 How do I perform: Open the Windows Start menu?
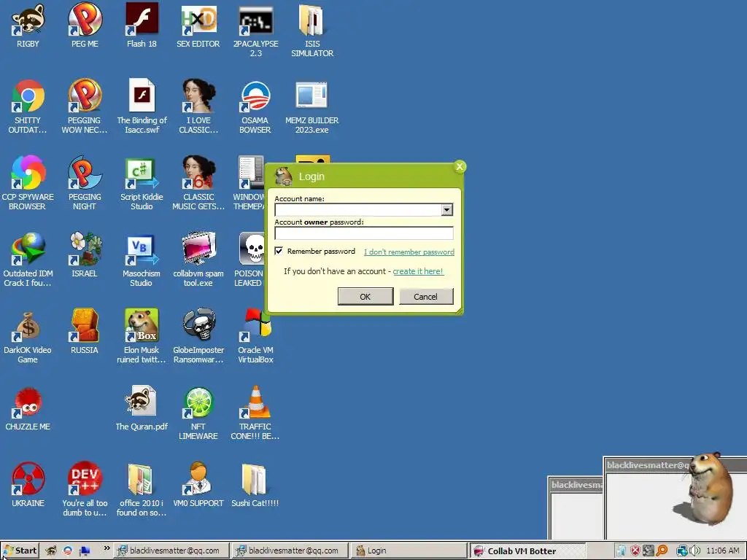click(20, 551)
